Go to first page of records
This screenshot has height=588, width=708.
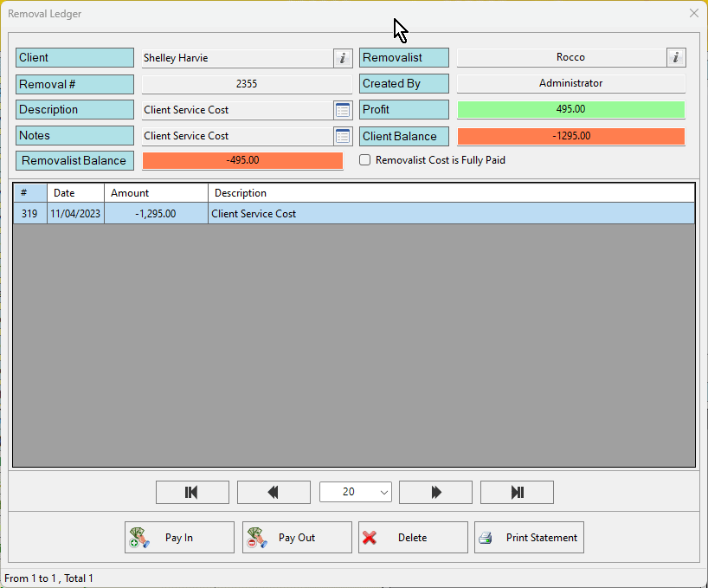coord(192,492)
